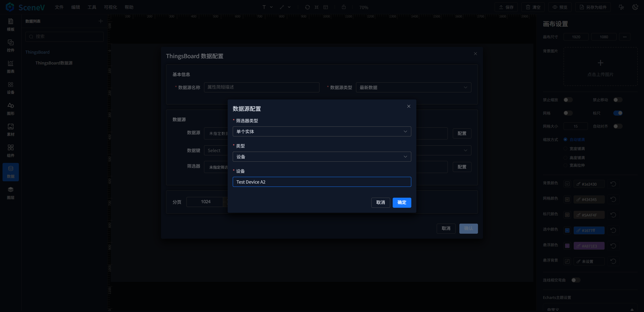Open the 编辑 menu
This screenshot has width=644, height=312.
pos(75,7)
